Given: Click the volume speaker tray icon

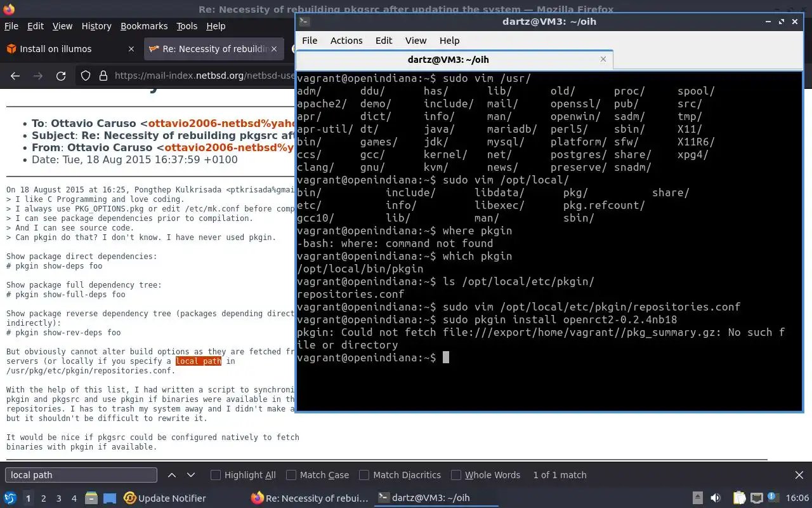Looking at the screenshot, I should [716, 498].
